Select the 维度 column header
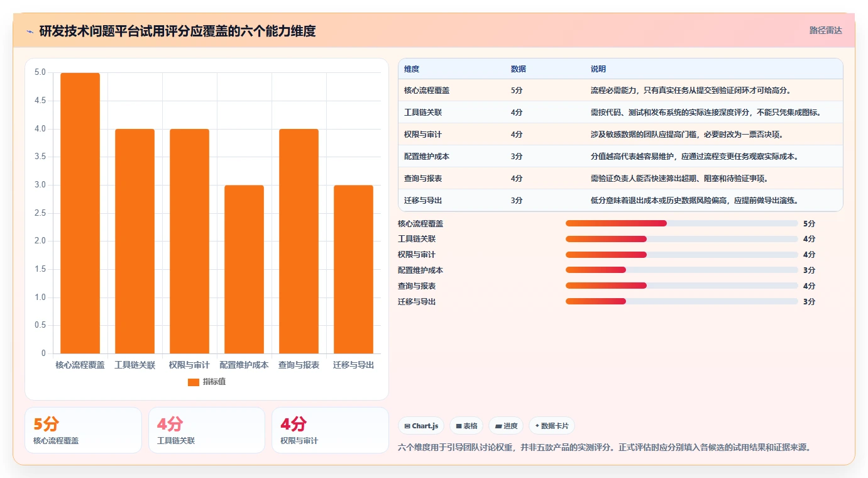 tap(412, 69)
